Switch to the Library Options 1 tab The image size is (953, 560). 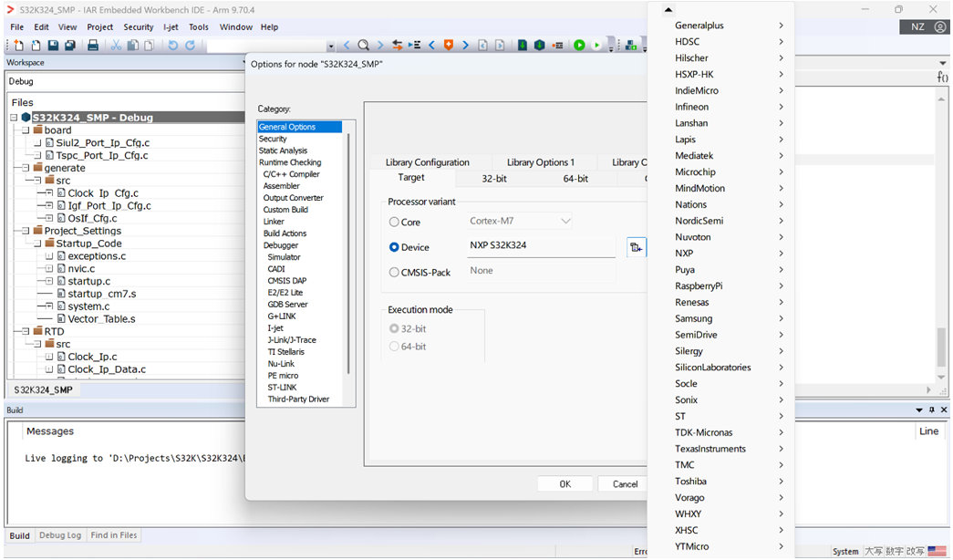[540, 162]
